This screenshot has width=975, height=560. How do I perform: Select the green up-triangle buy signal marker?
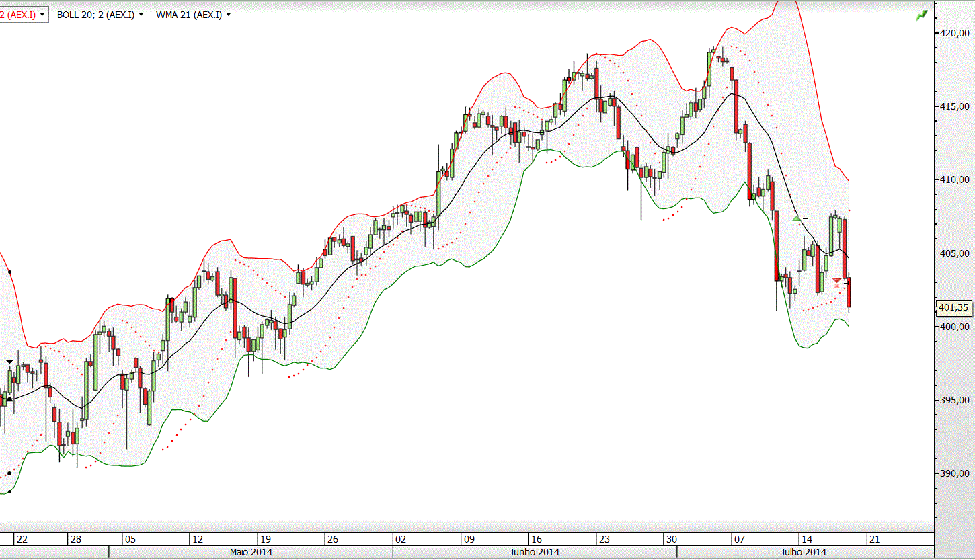tap(797, 218)
